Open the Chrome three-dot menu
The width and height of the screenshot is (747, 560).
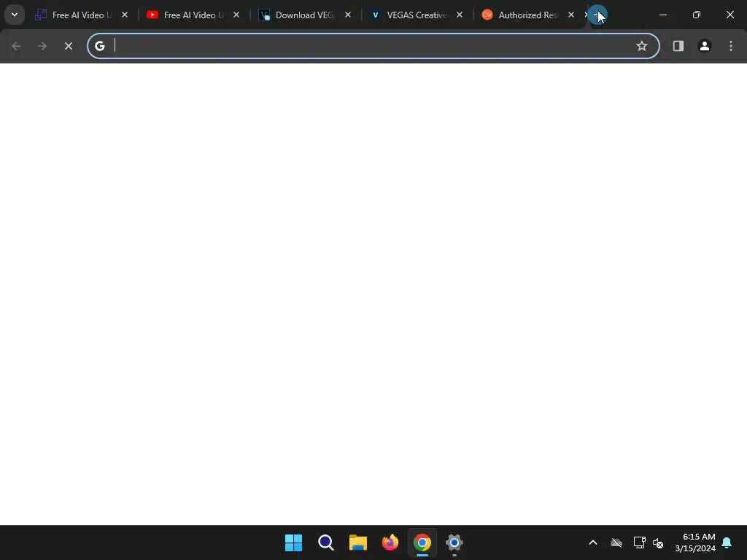[x=731, y=46]
